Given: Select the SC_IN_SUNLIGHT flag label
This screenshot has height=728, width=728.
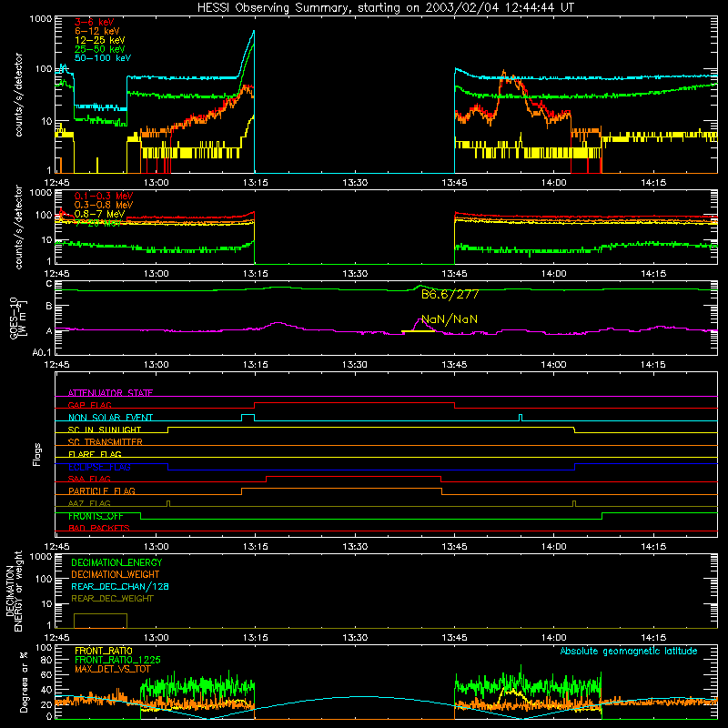Looking at the screenshot, I should click(x=105, y=430).
